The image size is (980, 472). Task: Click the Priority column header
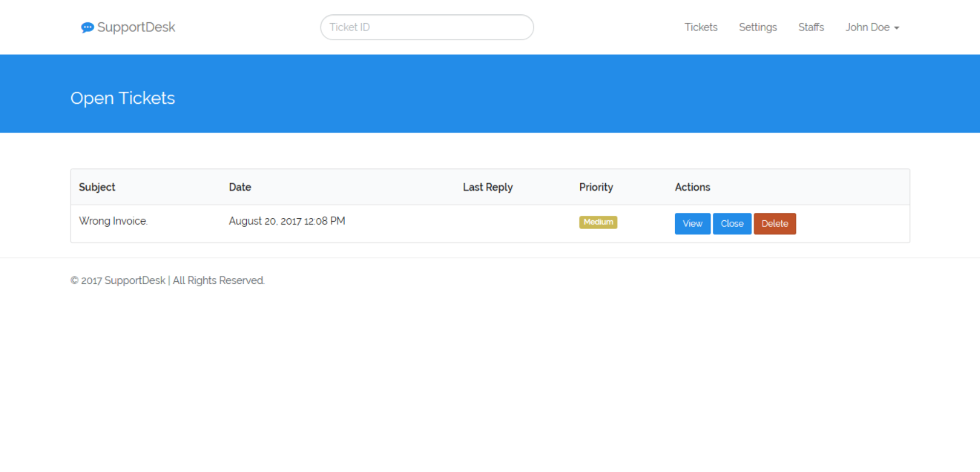[x=596, y=187]
